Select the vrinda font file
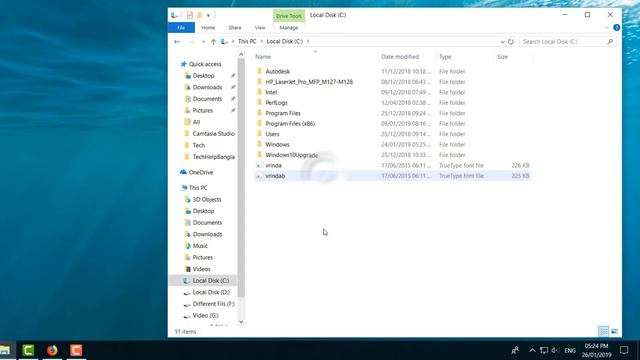Viewport: 640px width, 360px height. pyautogui.click(x=273, y=166)
